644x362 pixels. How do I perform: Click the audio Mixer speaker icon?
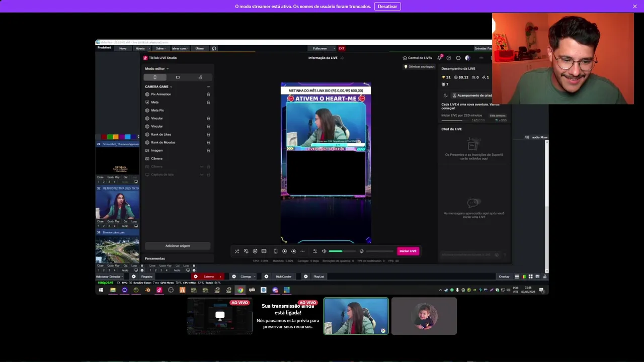tap(527, 137)
